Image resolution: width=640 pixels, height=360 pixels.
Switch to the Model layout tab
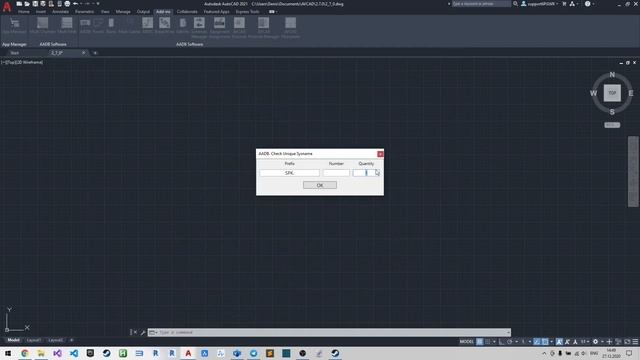[x=13, y=340]
